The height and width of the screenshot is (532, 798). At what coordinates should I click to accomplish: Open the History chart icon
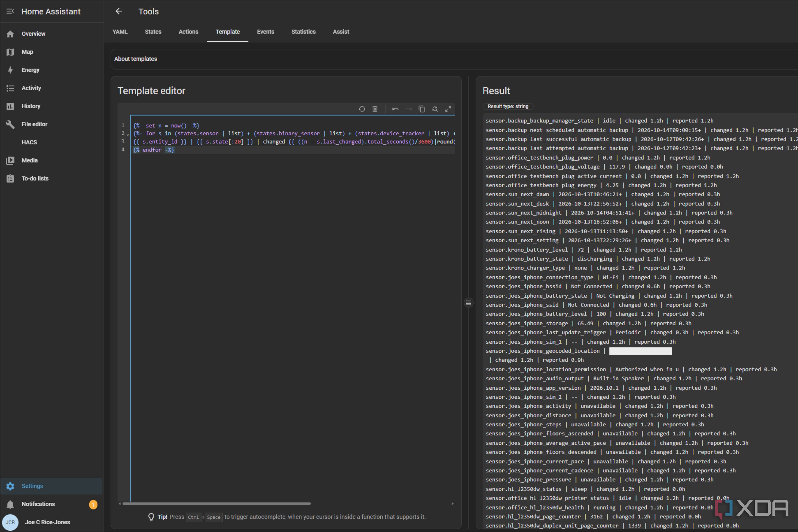10,106
